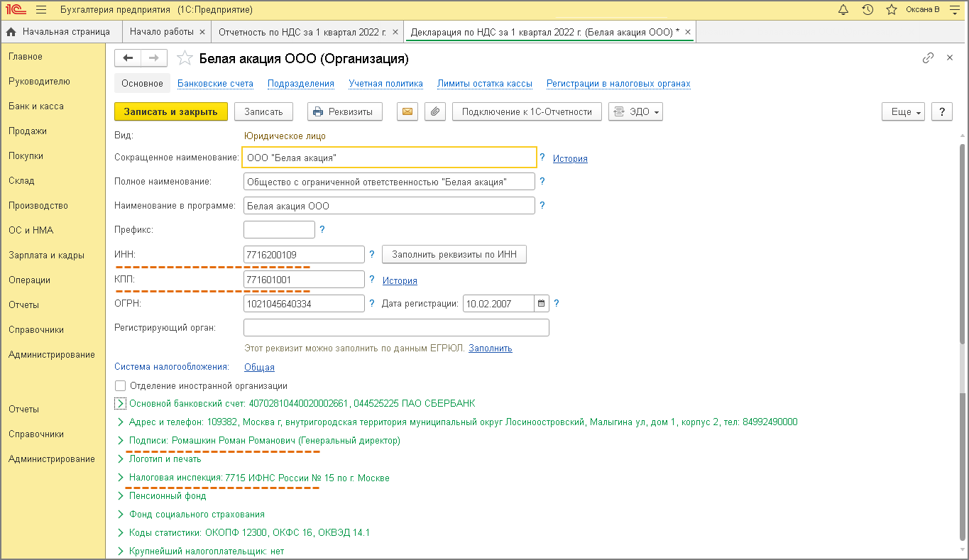Show help for Префикс field

pyautogui.click(x=322, y=230)
